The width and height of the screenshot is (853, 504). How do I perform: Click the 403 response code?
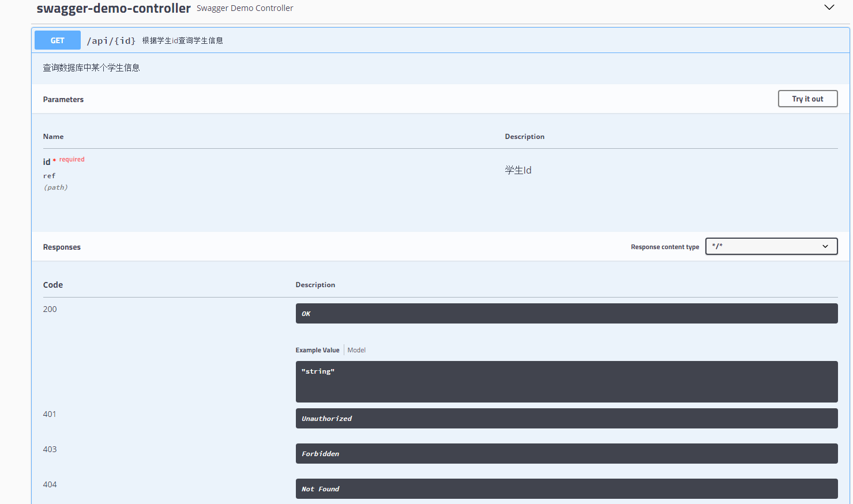point(50,449)
